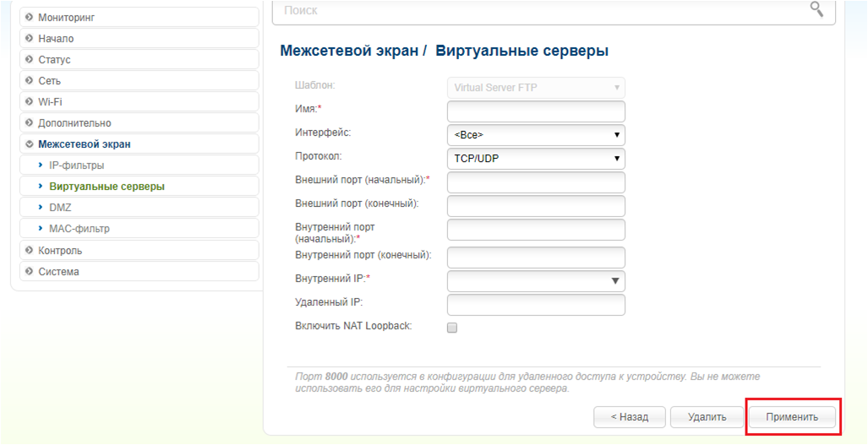Open the Сеть menu section

click(x=49, y=81)
